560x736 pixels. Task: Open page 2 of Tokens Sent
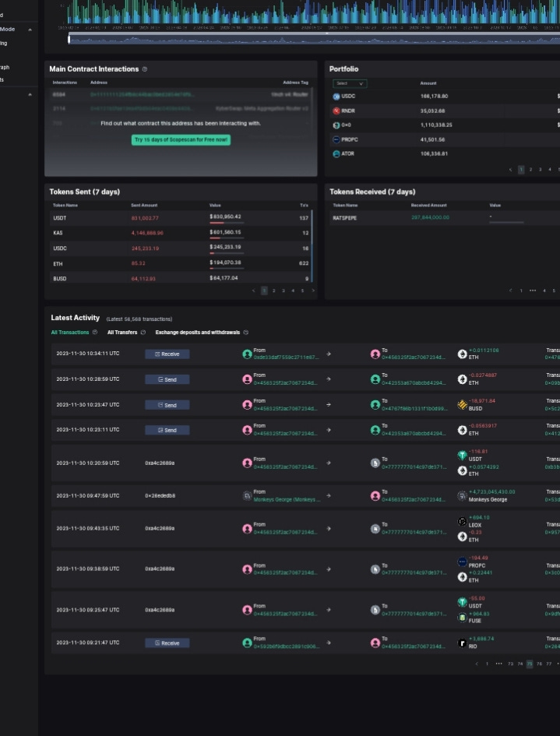coord(274,291)
